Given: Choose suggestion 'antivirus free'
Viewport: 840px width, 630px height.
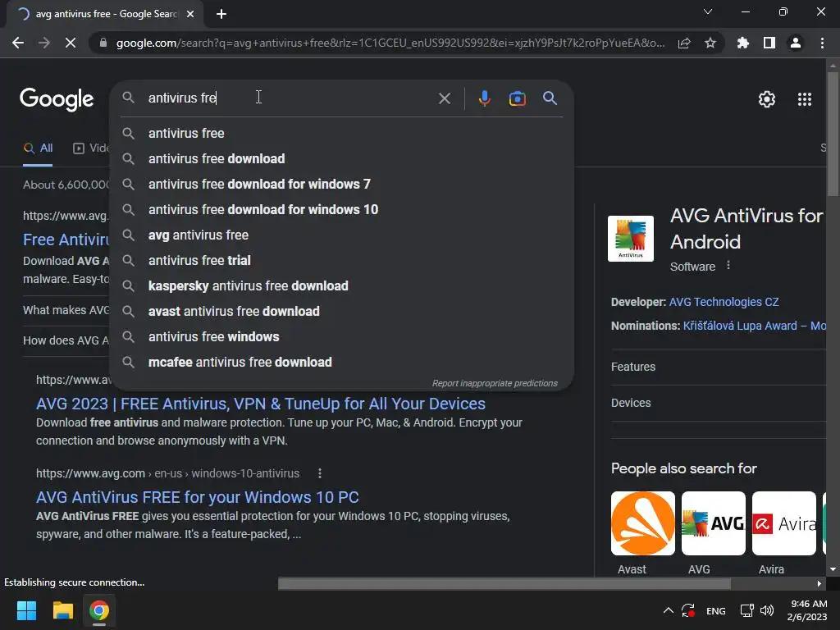Looking at the screenshot, I should (x=342, y=134).
